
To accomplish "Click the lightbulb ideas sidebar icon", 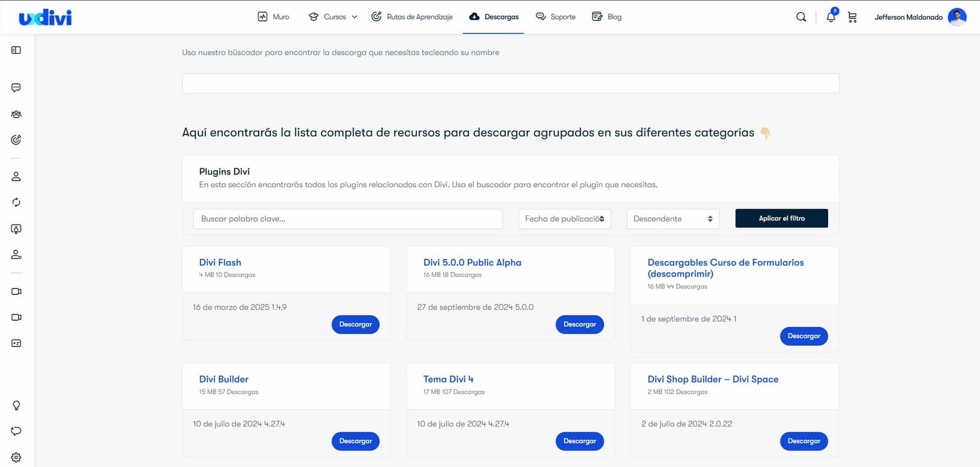I will click(x=17, y=406).
